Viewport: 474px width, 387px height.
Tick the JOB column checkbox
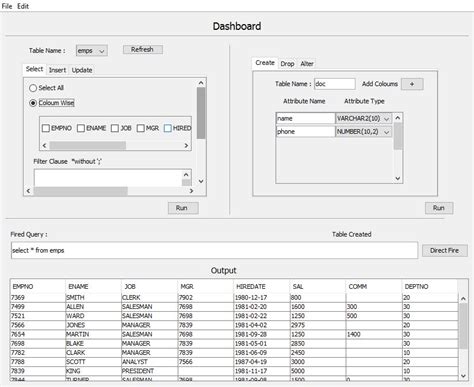115,128
